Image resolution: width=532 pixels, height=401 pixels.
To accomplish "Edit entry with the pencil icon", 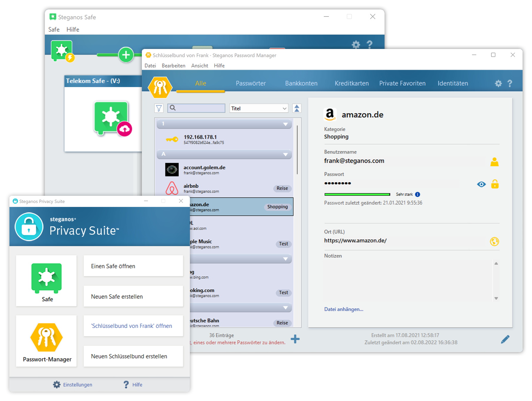I will point(505,339).
